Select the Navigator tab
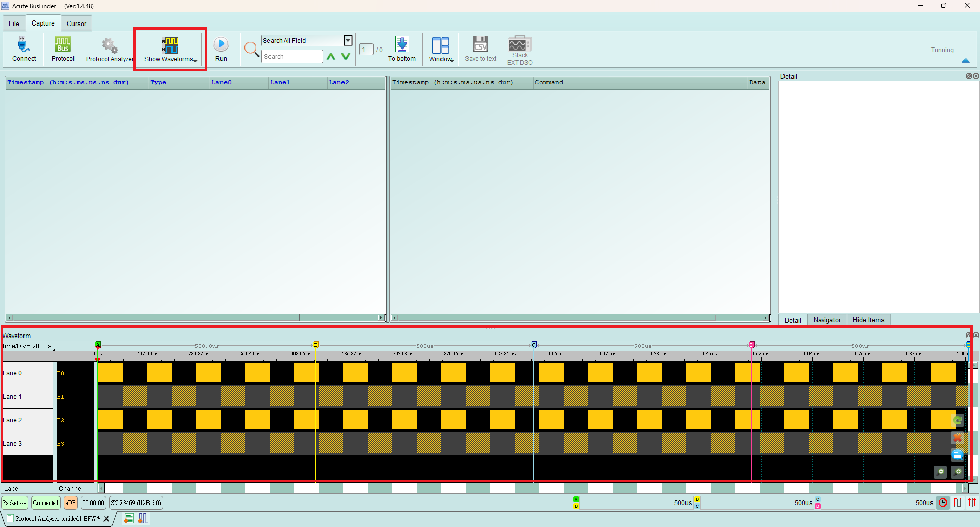The image size is (980, 527). [x=827, y=320]
